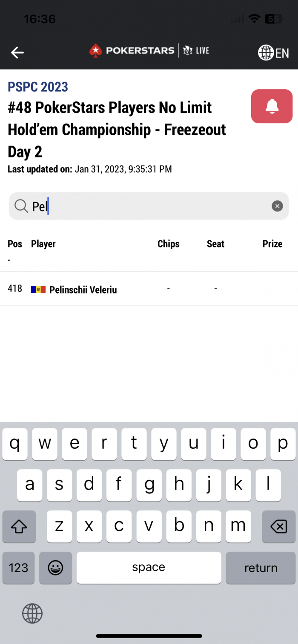The image size is (298, 644).
Task: Sort by the Chips column header
Action: tap(168, 244)
